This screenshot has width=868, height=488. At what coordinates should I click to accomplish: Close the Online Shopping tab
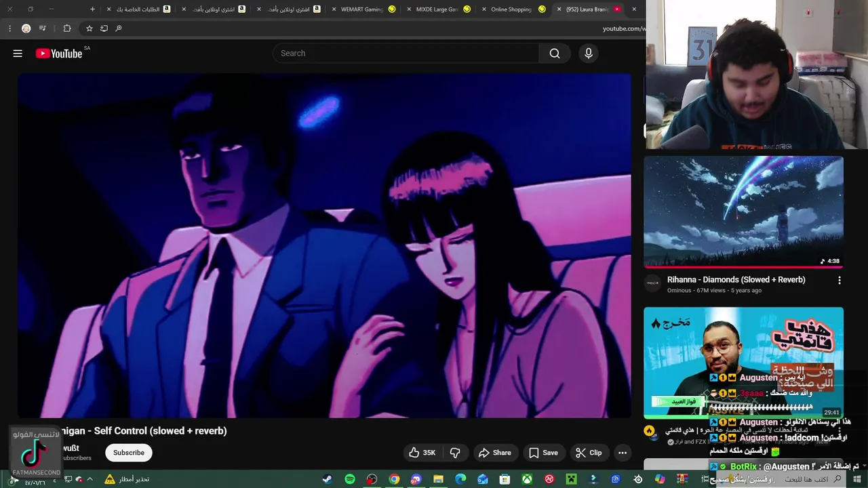click(484, 9)
